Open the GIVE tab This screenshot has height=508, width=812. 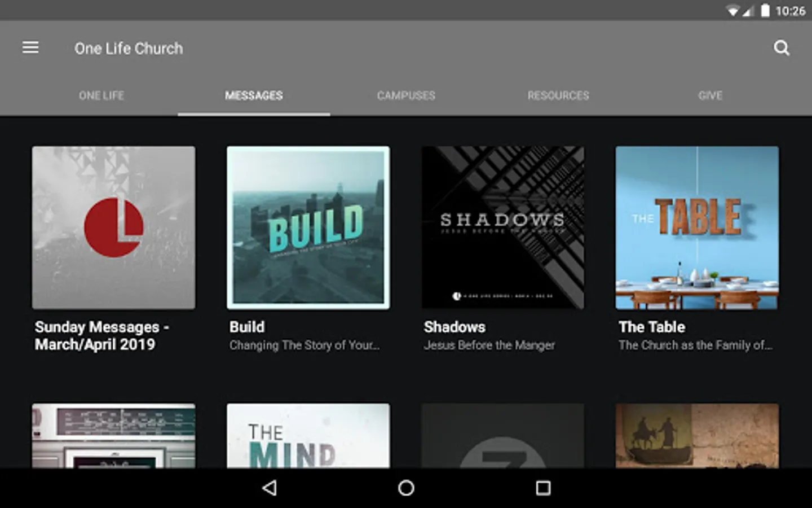click(x=710, y=95)
